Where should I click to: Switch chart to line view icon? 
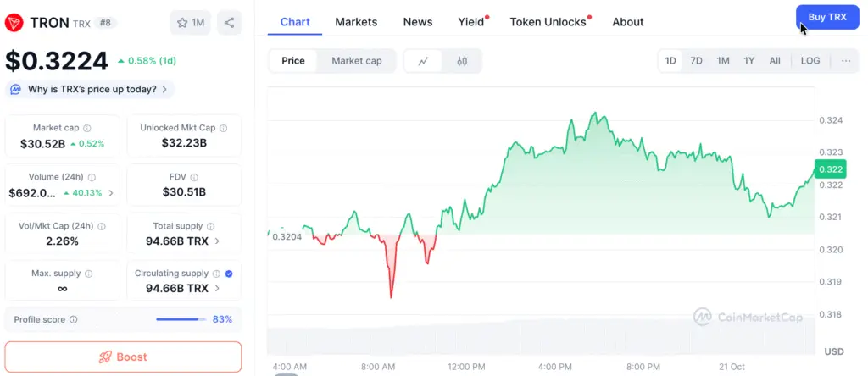coord(423,61)
